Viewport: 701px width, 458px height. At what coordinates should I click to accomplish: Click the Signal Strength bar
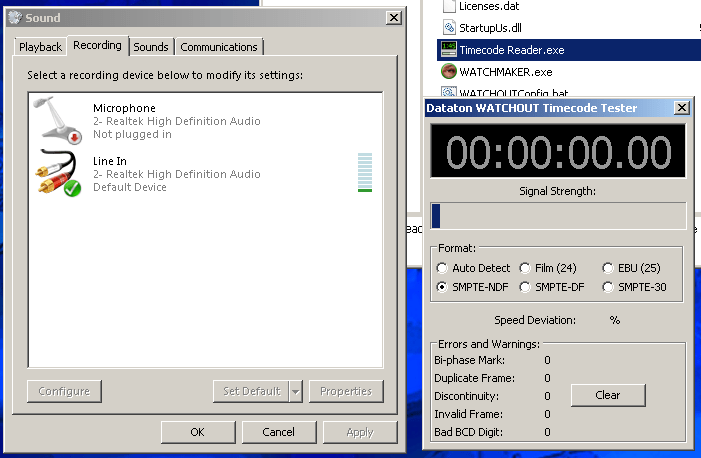point(558,216)
